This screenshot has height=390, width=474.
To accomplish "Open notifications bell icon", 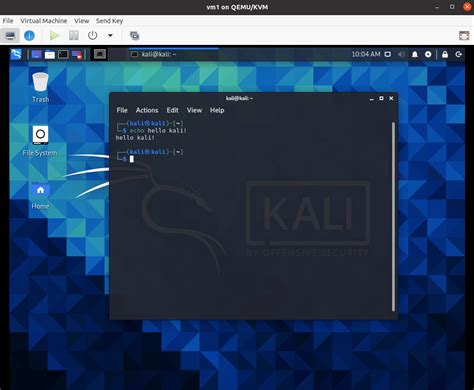I will coord(415,54).
